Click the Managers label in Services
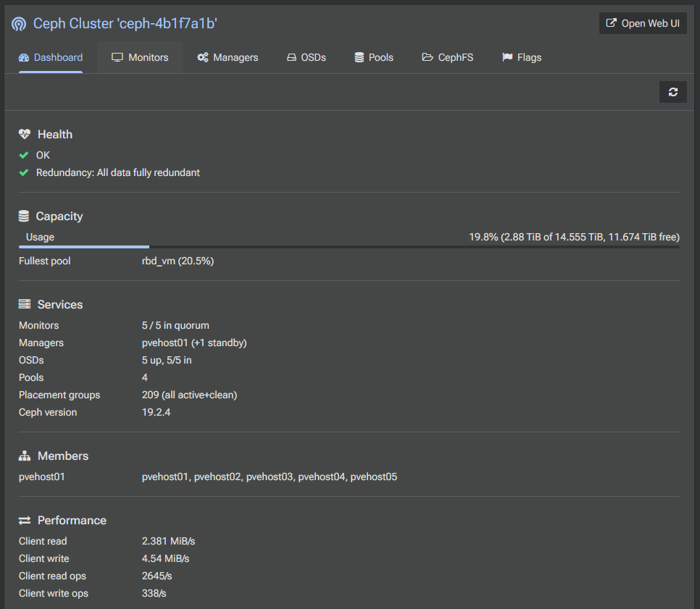The image size is (700, 609). tap(41, 343)
